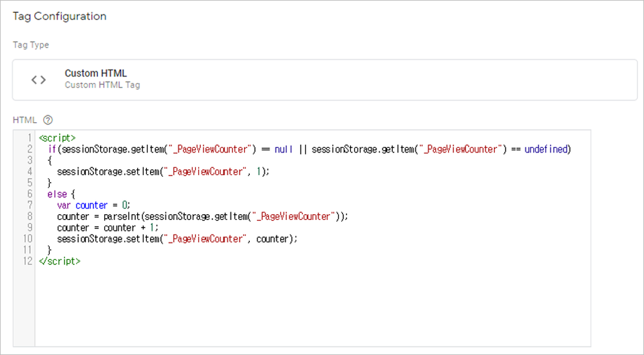Click the else keyword on line 6

pos(57,194)
